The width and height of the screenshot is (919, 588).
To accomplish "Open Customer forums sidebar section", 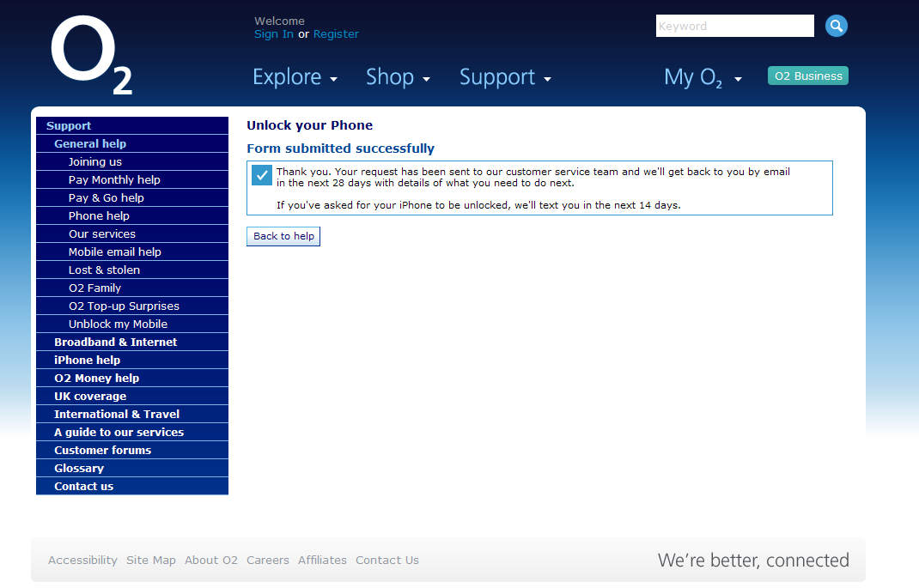I will click(x=132, y=451).
